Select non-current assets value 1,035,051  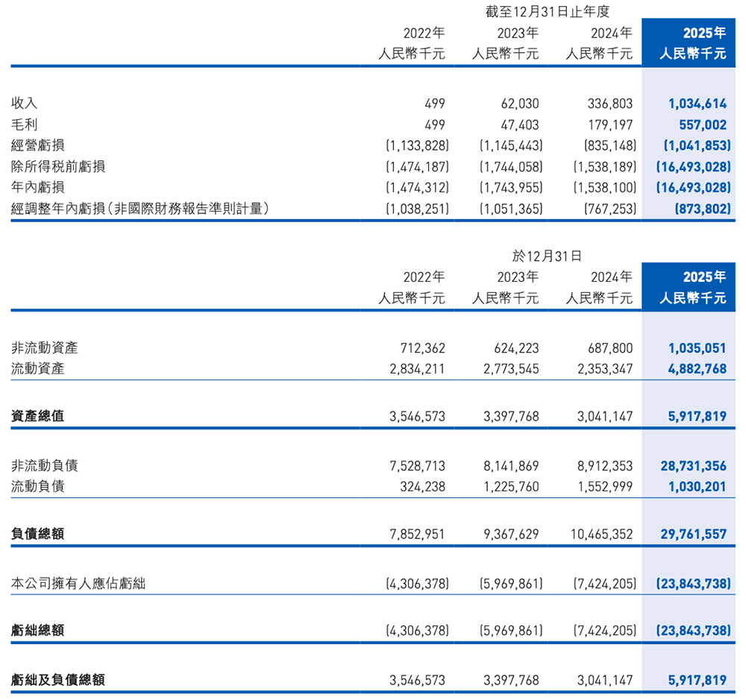[x=698, y=348]
